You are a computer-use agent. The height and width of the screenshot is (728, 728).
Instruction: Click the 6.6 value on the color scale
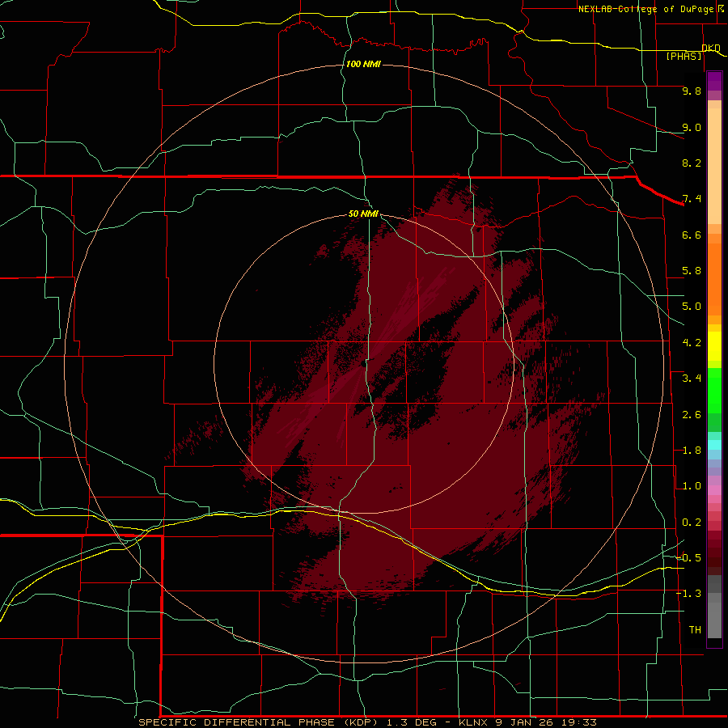click(x=692, y=235)
